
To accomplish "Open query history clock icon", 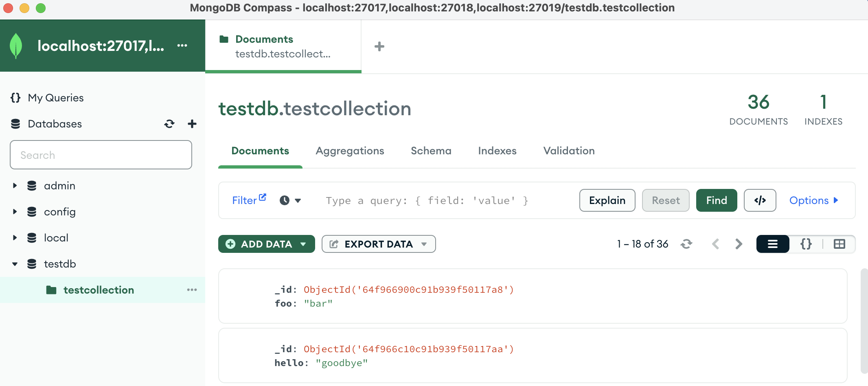I will [285, 200].
